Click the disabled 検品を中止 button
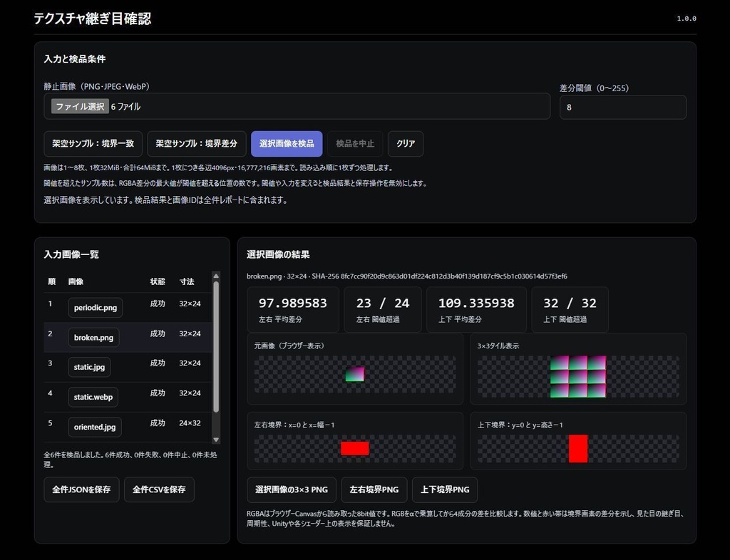The image size is (730, 560). point(355,144)
